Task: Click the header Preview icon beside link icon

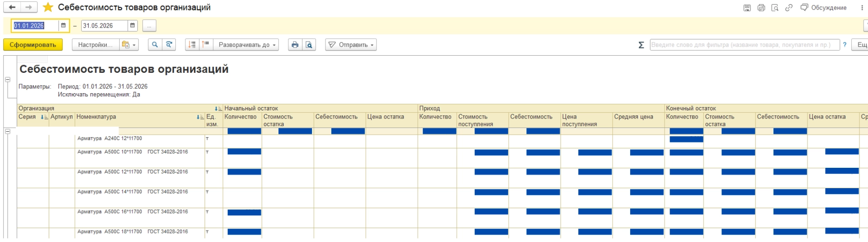Action: click(x=775, y=8)
